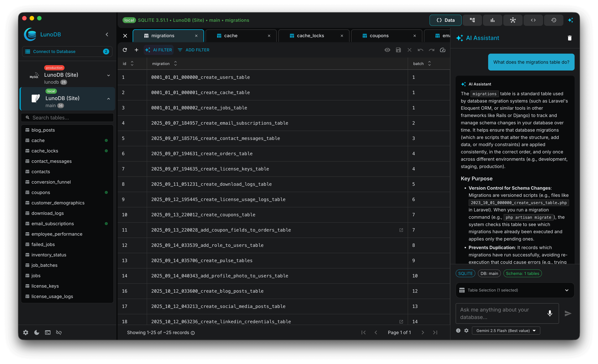
Task: Click ADD FILTER in the toolbar
Action: [193, 50]
